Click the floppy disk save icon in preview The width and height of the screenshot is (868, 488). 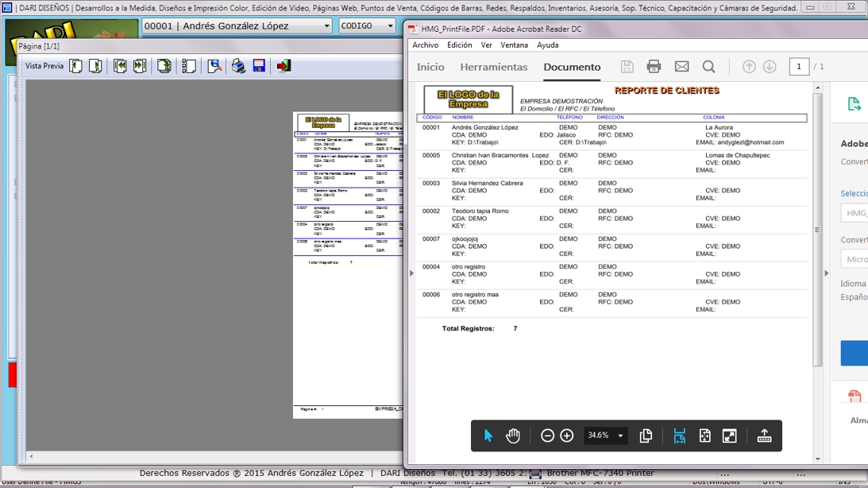(x=259, y=66)
